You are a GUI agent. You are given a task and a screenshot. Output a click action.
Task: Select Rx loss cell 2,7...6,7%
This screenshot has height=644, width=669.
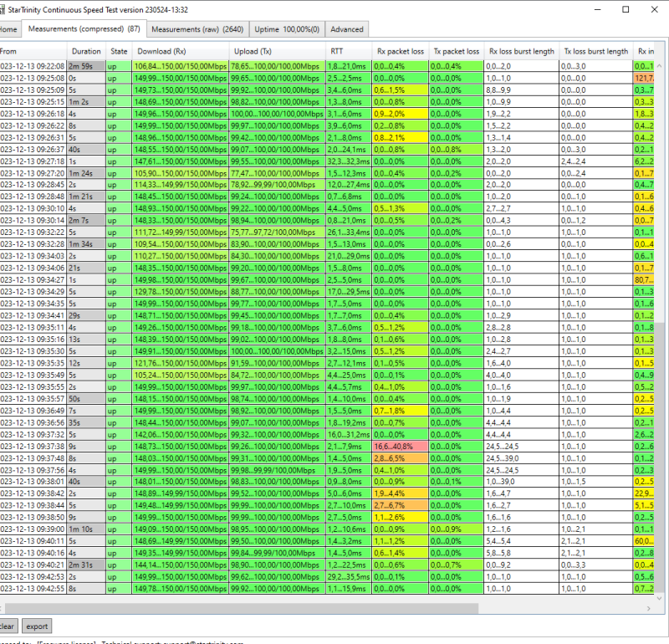tap(401, 505)
